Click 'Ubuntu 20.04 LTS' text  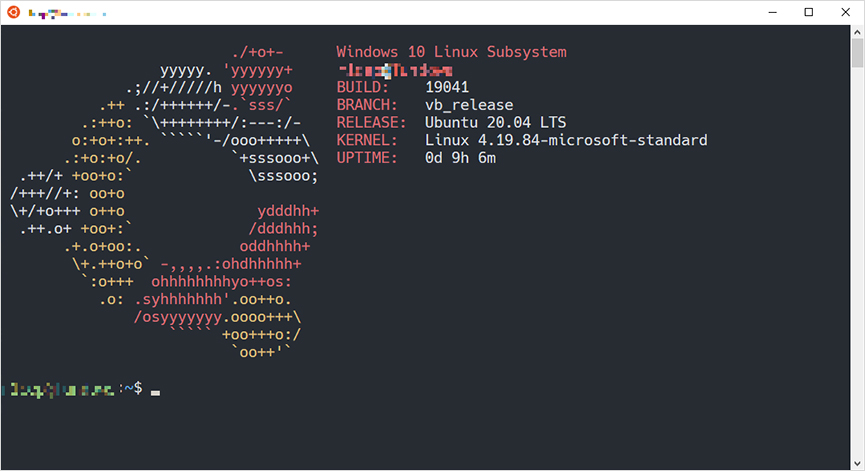495,122
